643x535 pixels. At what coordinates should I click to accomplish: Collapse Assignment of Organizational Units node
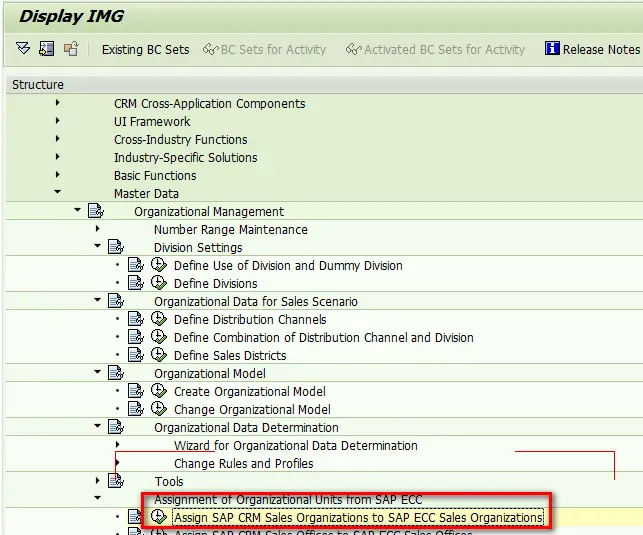(x=97, y=498)
